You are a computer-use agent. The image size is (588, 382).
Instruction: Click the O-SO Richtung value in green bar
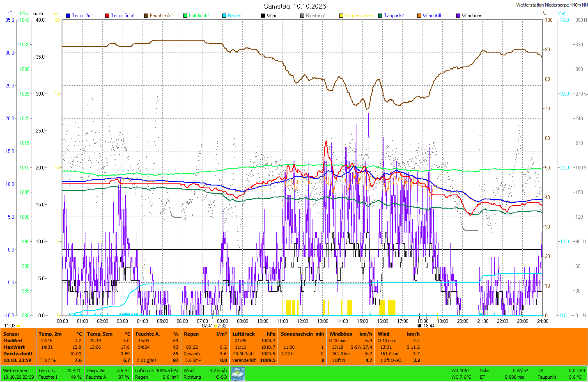point(221,377)
